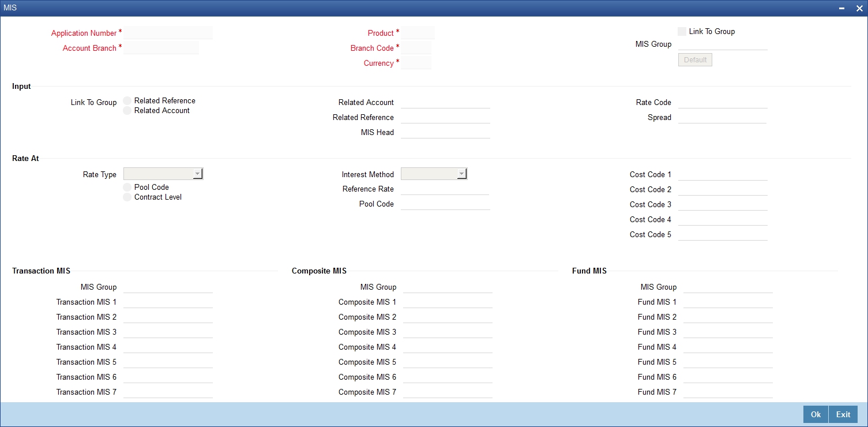Image resolution: width=868 pixels, height=427 pixels.
Task: Click the Composite MIS 6 field
Action: (x=448, y=377)
